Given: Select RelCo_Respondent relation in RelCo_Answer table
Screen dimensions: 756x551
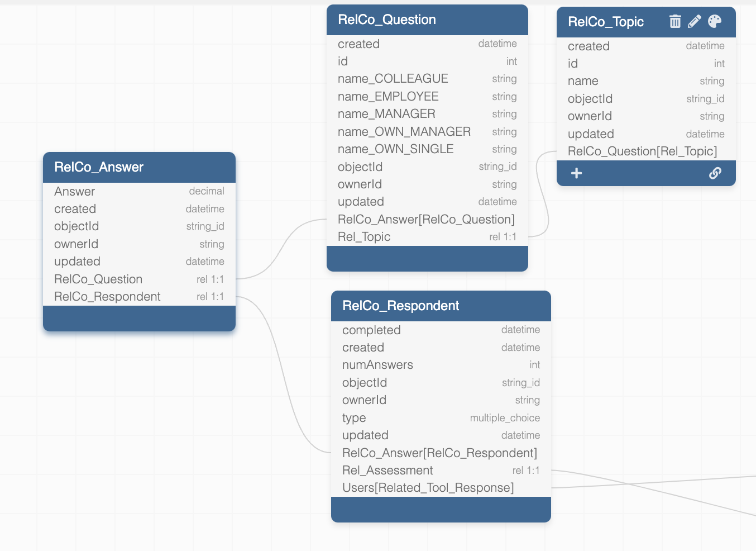Looking at the screenshot, I should click(x=139, y=297).
